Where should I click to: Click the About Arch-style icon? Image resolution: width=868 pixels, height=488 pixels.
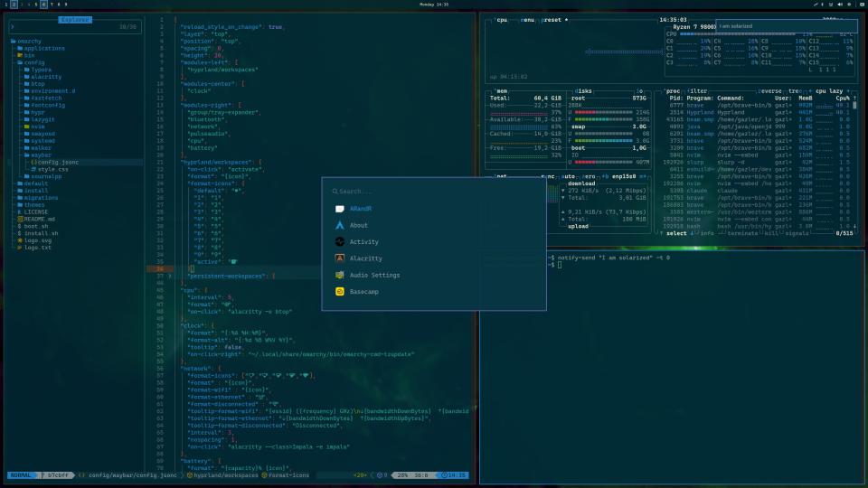click(340, 225)
